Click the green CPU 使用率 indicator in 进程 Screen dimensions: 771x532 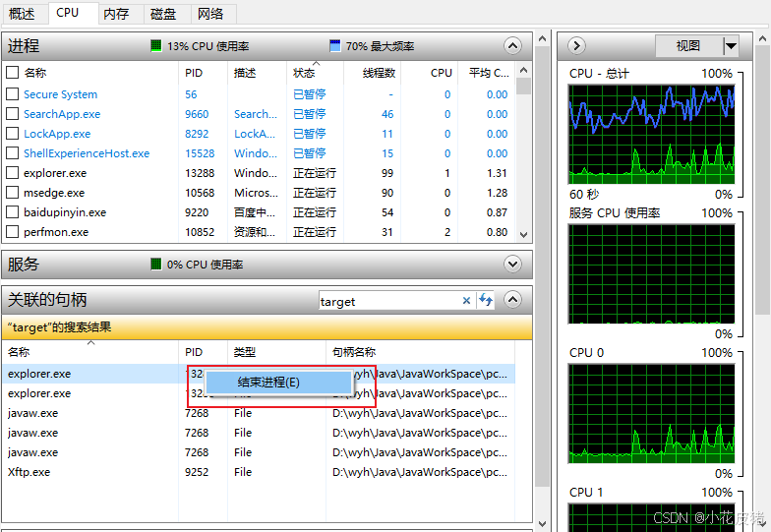point(155,46)
